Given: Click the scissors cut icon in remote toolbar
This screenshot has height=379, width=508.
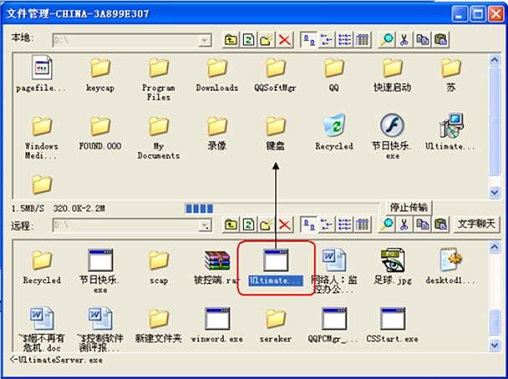Looking at the screenshot, I should (x=404, y=225).
